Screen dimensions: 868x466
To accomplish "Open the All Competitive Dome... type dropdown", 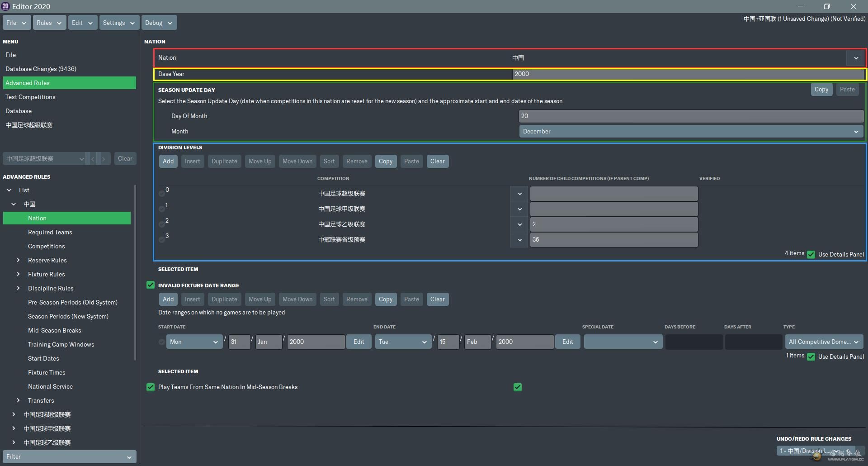I will point(824,342).
